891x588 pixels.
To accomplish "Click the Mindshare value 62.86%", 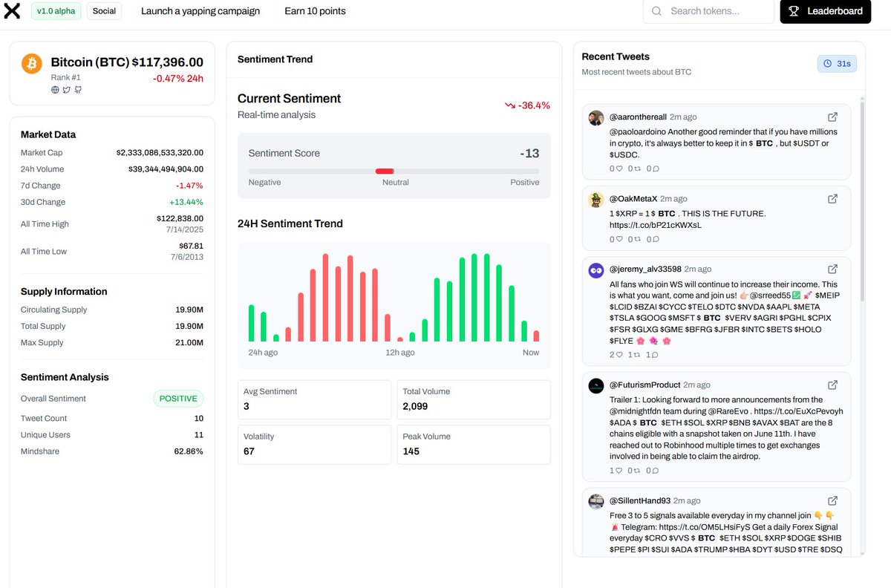I will coord(189,451).
